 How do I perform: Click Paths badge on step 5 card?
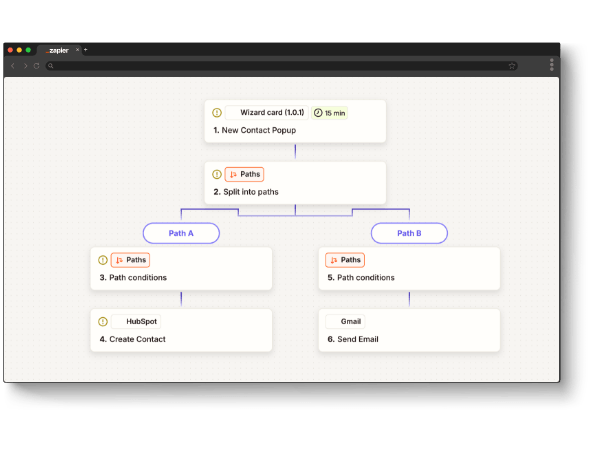click(345, 260)
